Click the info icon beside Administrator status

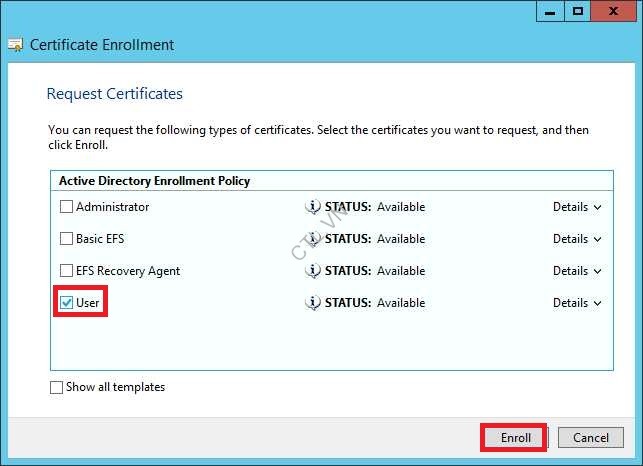pyautogui.click(x=313, y=207)
